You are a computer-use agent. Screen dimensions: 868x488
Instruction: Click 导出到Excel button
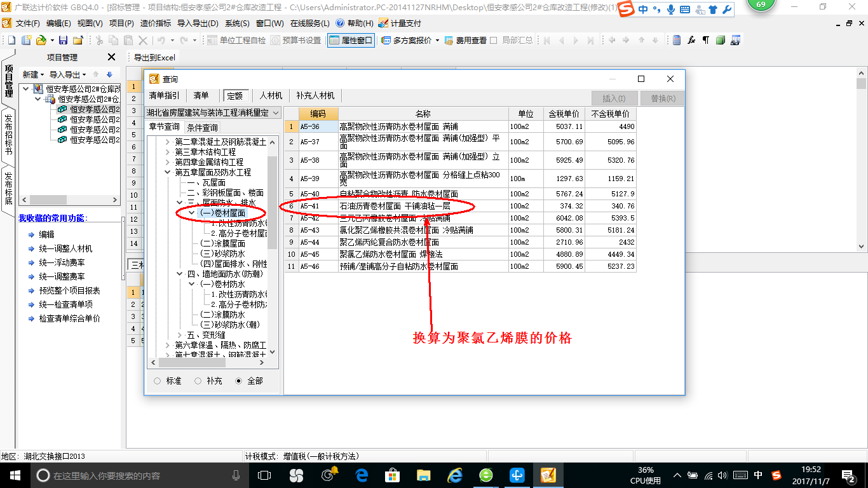(x=154, y=57)
